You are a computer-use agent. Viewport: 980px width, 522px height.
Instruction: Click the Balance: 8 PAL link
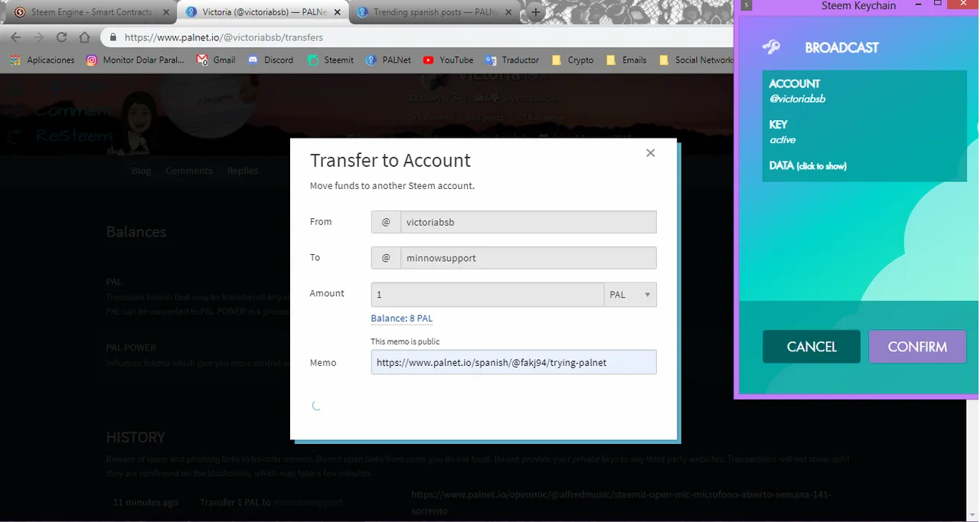tap(401, 318)
